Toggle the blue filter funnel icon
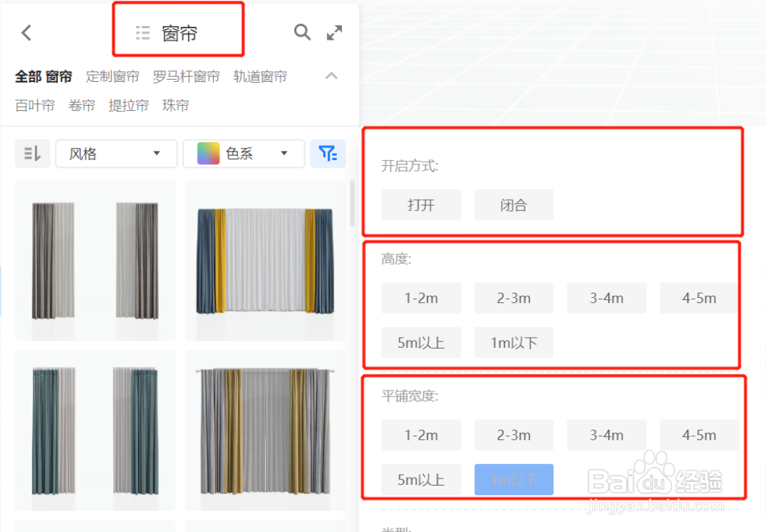 [x=328, y=154]
